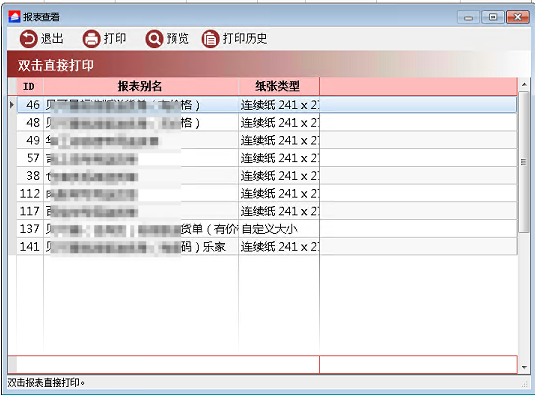Select report row with ID 112
Viewport: 535px width, 395px height.
tap(266, 193)
